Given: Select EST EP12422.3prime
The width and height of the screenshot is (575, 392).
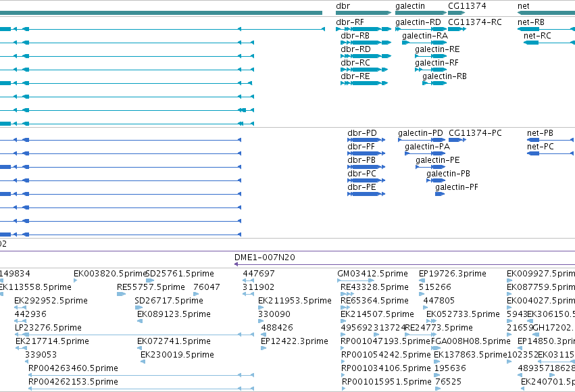Looking at the screenshot, I should 295,341.
